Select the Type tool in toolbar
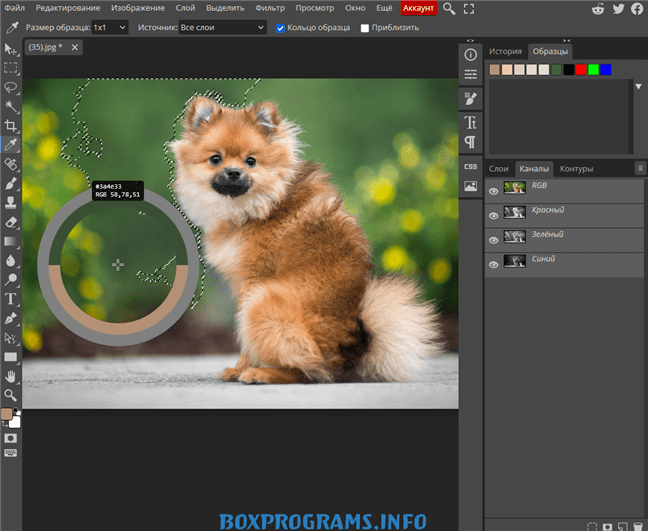Image resolution: width=648 pixels, height=531 pixels. 10,299
